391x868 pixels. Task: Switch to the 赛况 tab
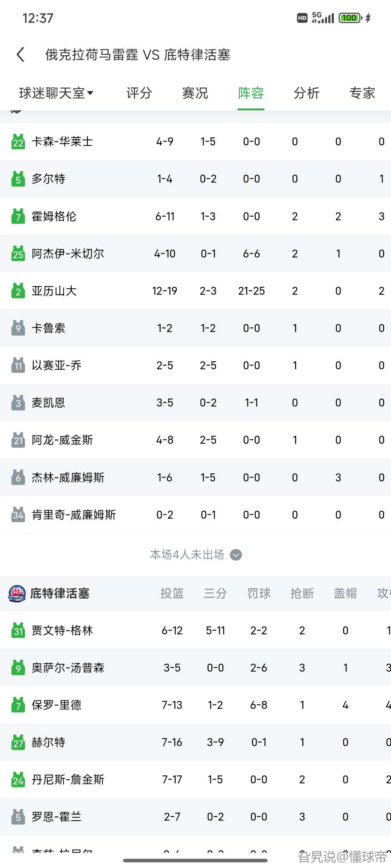[x=195, y=93]
